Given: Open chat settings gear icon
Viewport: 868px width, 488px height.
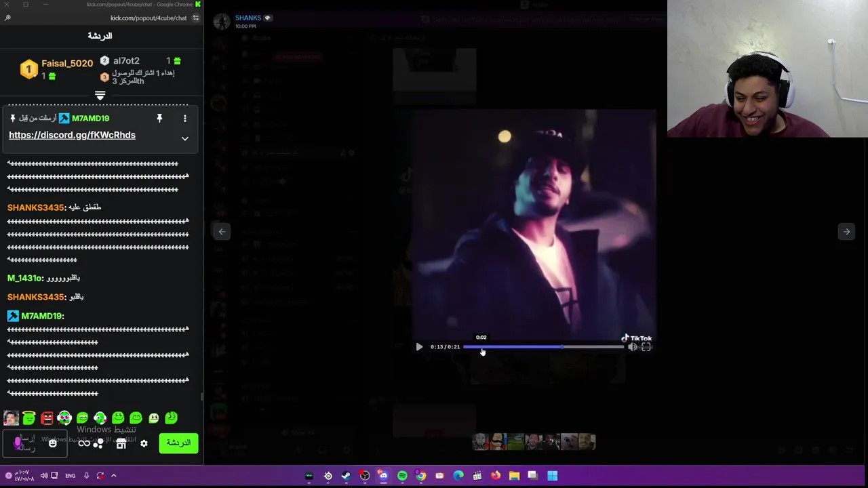Looking at the screenshot, I should click(144, 444).
